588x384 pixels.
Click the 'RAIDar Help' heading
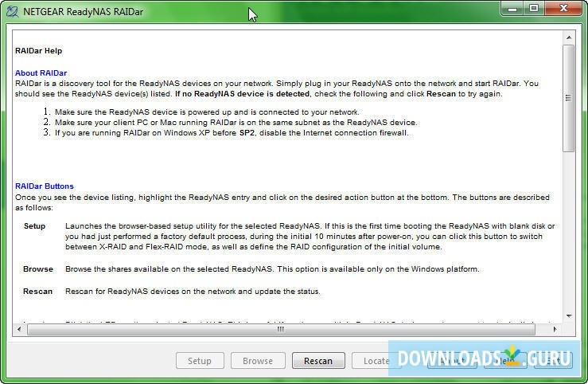39,51
